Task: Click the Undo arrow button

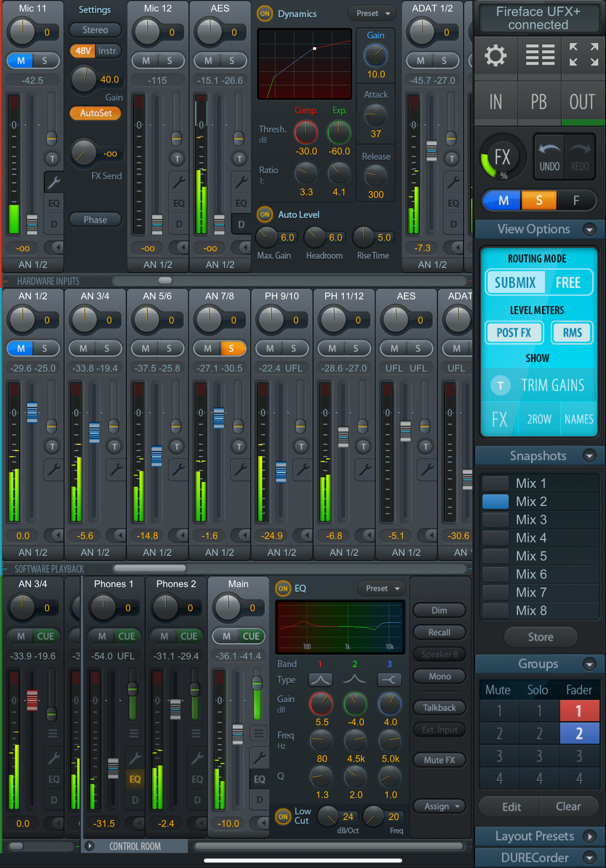Action: coord(549,157)
